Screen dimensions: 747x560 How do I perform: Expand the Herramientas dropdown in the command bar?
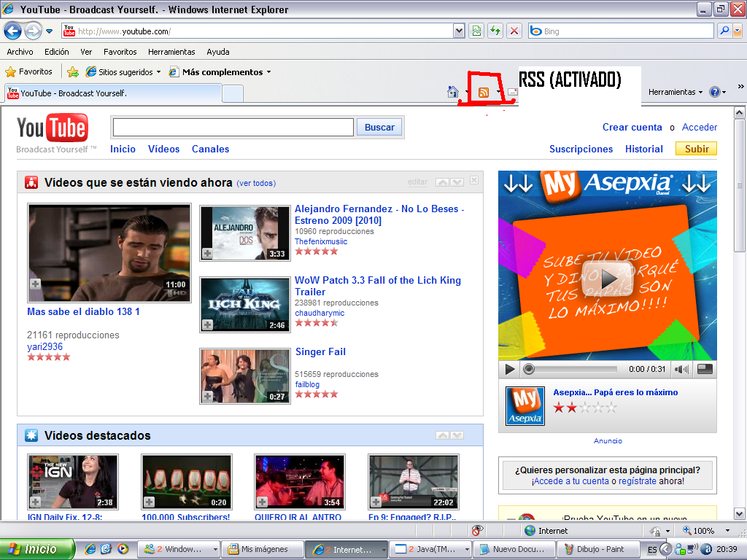click(676, 92)
